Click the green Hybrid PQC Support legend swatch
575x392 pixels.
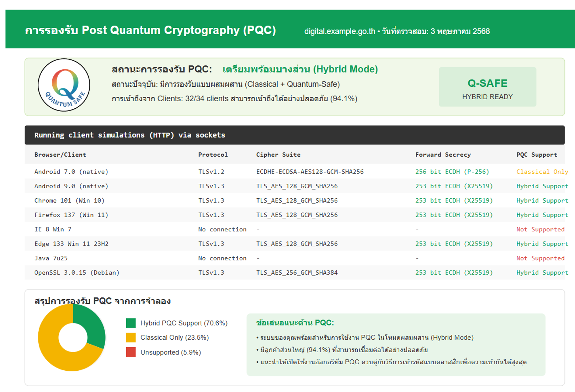[131, 323]
